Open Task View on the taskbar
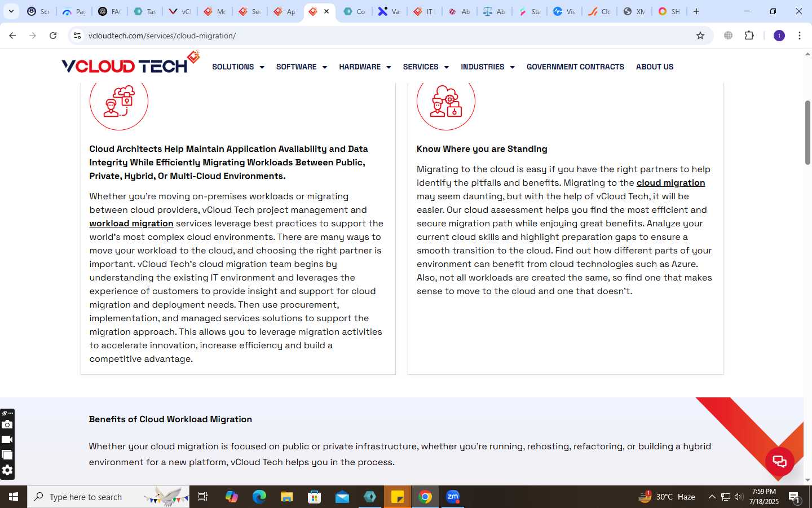 click(x=203, y=497)
